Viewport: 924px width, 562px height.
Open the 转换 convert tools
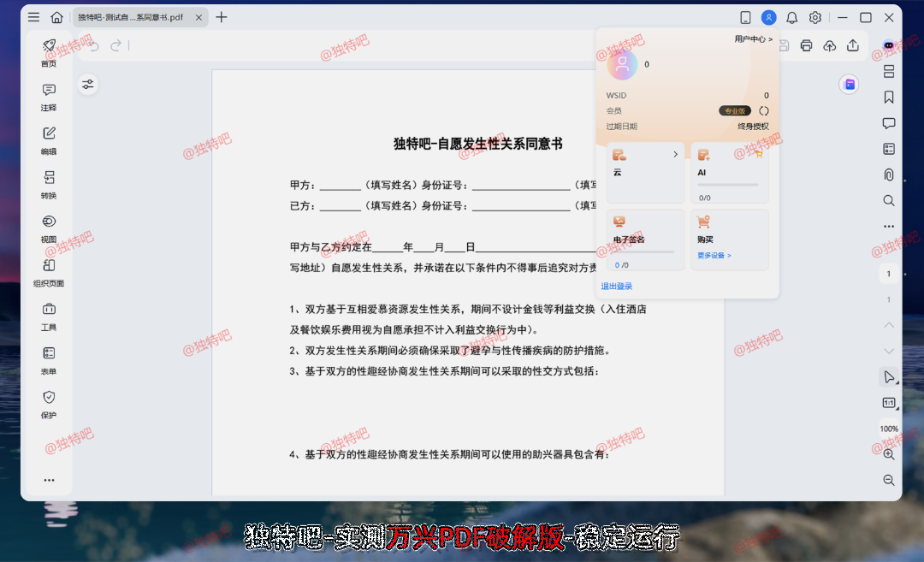(49, 185)
